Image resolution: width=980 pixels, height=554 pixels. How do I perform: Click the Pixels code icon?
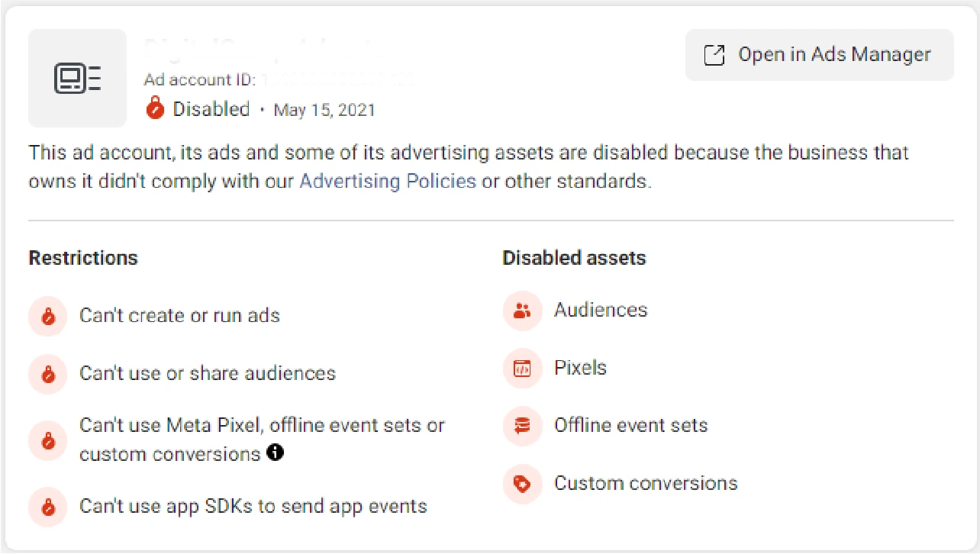point(522,369)
